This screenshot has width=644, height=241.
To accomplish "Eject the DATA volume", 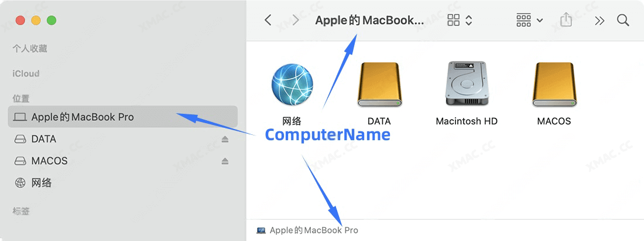I will pos(225,140).
